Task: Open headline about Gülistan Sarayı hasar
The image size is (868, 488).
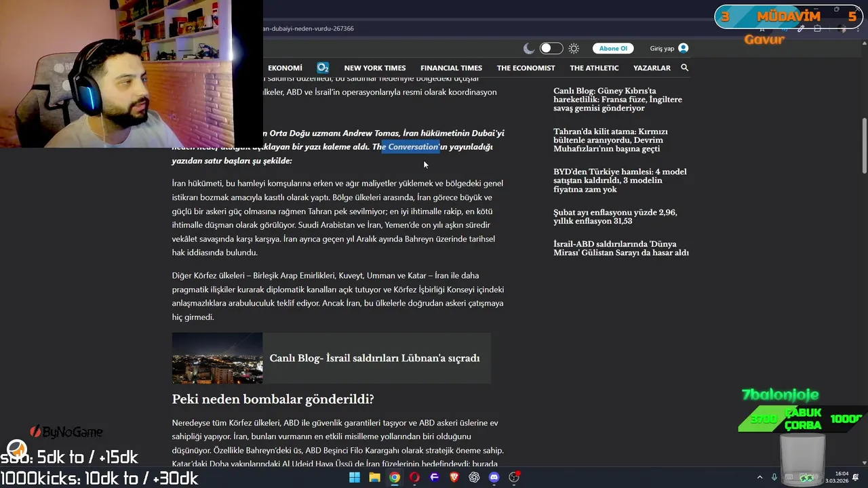Action: pos(621,248)
